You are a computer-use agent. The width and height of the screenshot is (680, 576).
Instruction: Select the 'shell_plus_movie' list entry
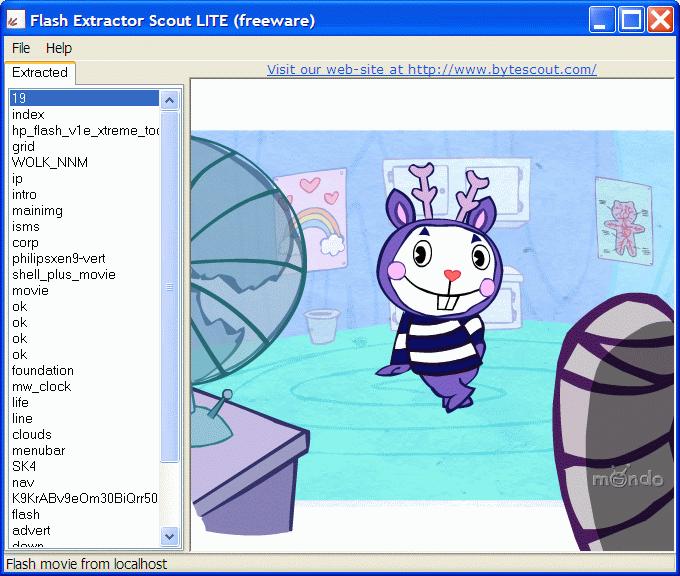84,275
